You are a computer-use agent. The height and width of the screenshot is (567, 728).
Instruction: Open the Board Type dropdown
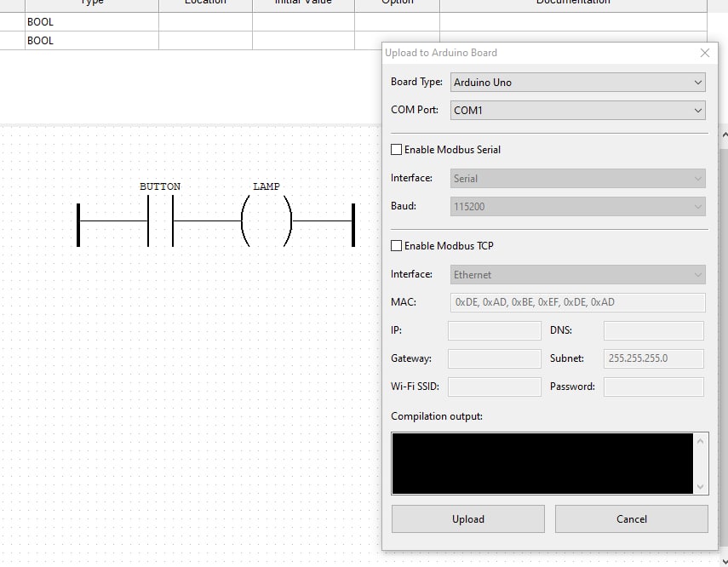pos(577,83)
